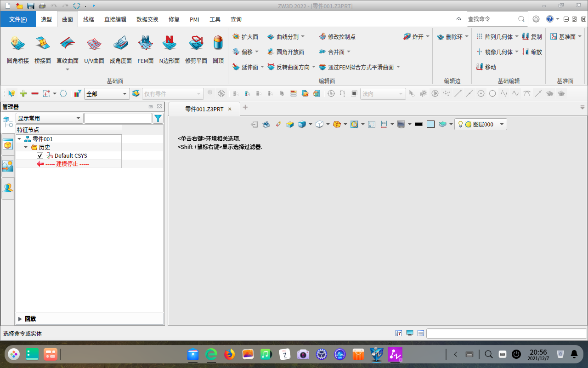The width and height of the screenshot is (588, 368).
Task: Uncheck the Default CSYS checkbox
Action: [x=40, y=155]
